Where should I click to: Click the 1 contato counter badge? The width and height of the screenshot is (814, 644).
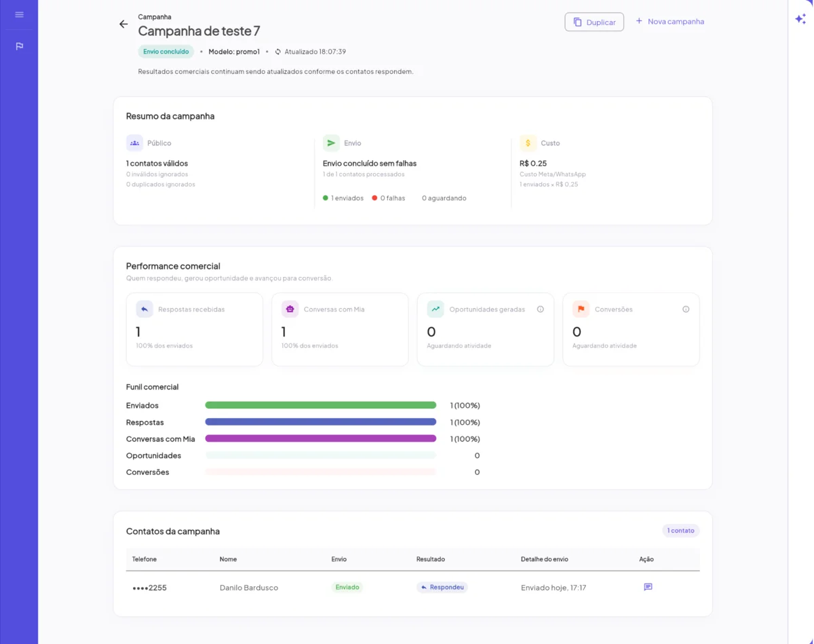[x=680, y=531]
